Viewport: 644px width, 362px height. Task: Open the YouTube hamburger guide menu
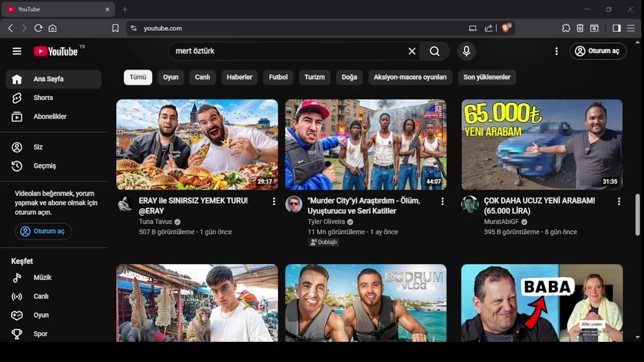point(17,51)
